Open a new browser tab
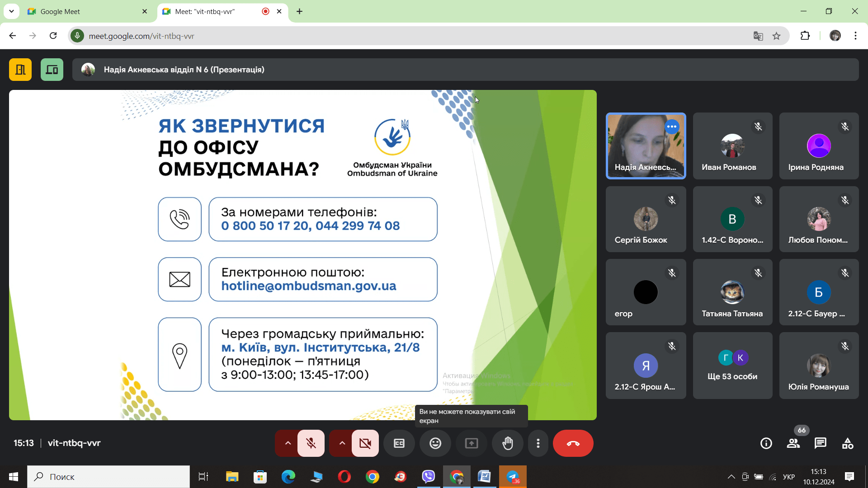This screenshot has height=488, width=868. pos(299,11)
